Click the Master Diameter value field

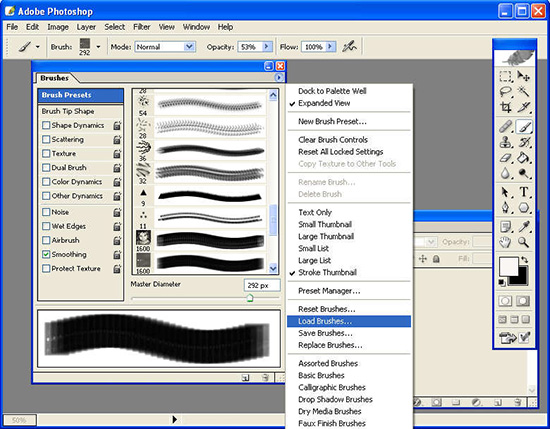pos(262,286)
